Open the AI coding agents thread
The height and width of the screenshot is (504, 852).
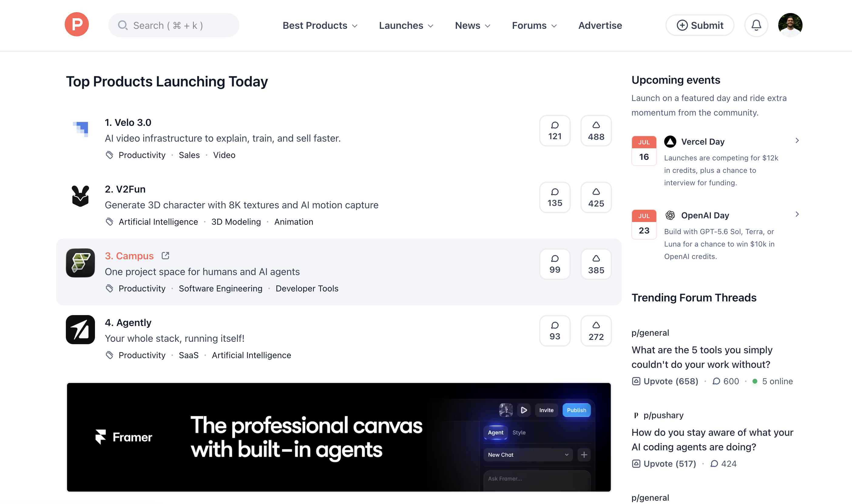tap(712, 439)
